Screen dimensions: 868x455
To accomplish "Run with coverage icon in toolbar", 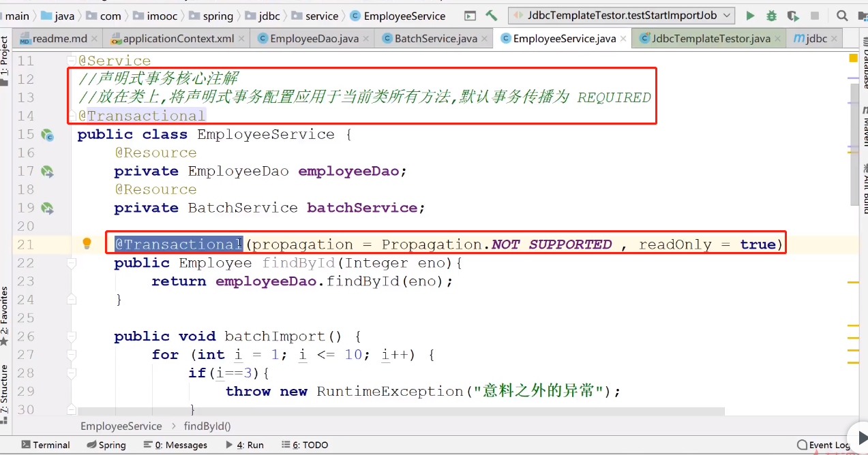I will (x=792, y=16).
